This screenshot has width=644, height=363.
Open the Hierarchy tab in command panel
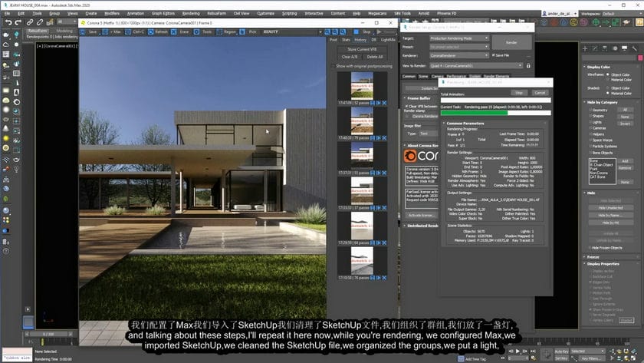[x=605, y=48]
